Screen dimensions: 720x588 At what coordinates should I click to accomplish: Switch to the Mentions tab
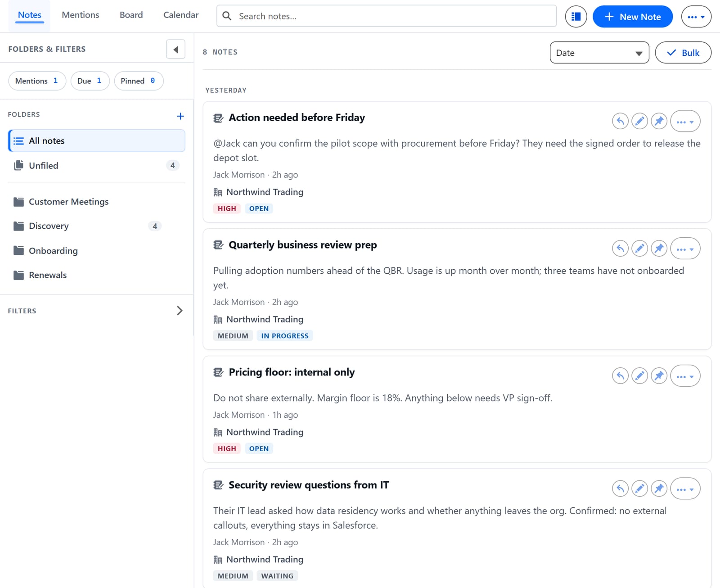point(81,15)
